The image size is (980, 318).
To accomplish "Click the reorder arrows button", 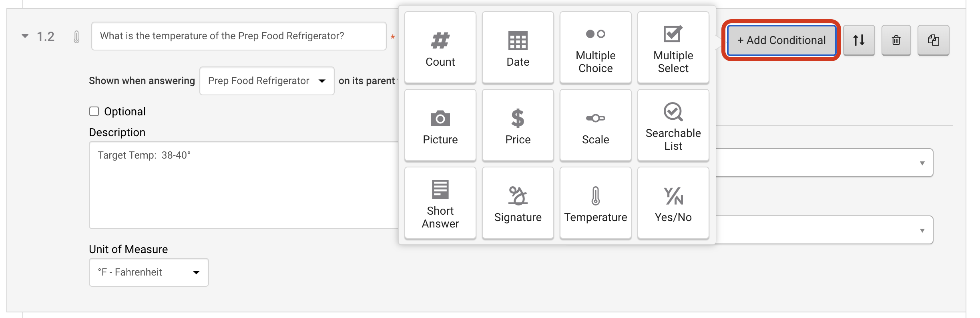I will click(859, 40).
